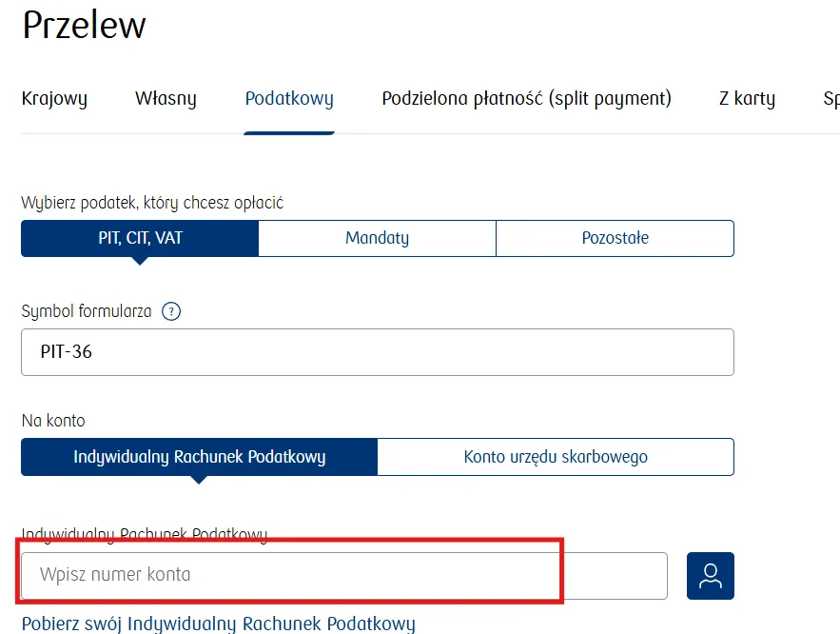Viewport: 840px width, 634px height.
Task: Pick Indywidualny Rachunek Podatkowy account option
Action: (199, 457)
